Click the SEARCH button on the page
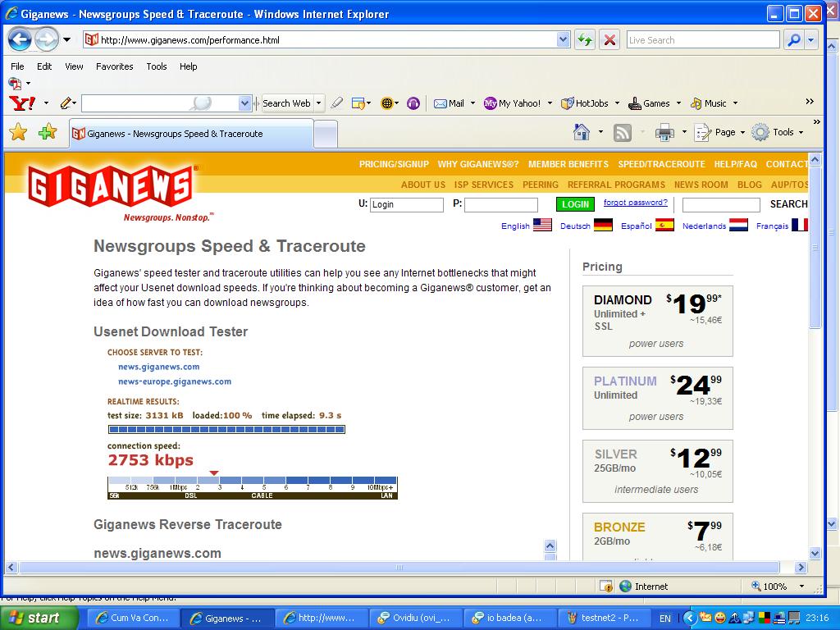Image resolution: width=840 pixels, height=630 pixels. point(788,204)
